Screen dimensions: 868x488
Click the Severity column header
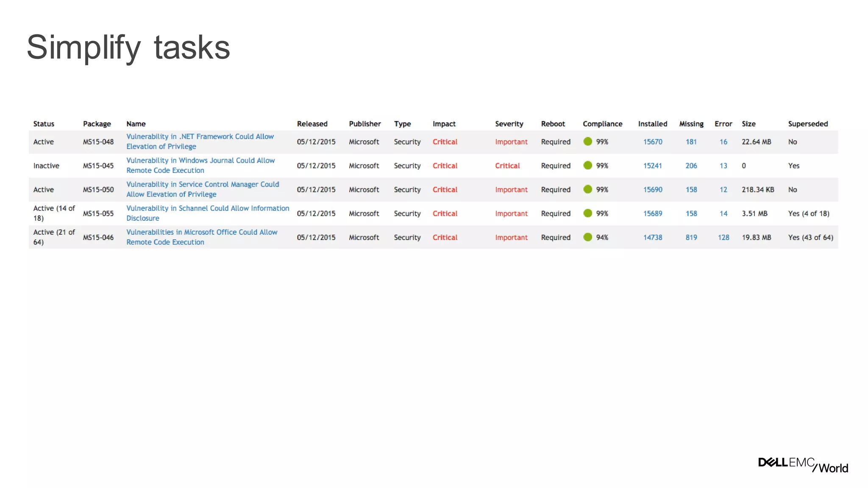click(509, 124)
